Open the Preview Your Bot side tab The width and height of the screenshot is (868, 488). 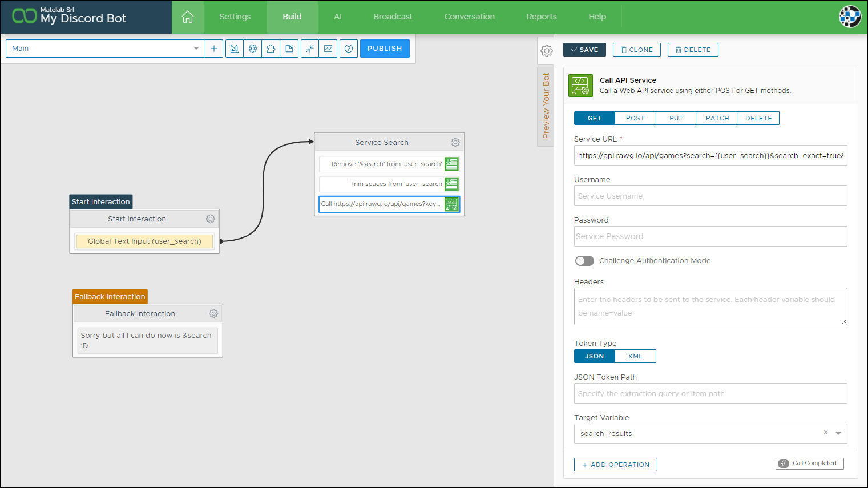(x=546, y=106)
